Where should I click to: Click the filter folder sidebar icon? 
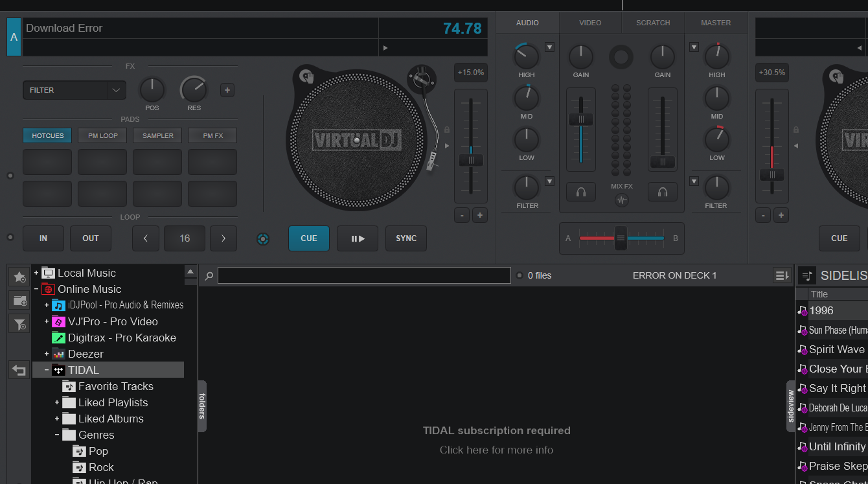coord(19,324)
